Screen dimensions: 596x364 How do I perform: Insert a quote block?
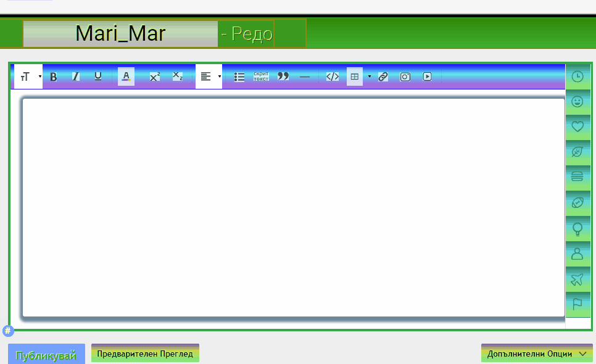283,77
